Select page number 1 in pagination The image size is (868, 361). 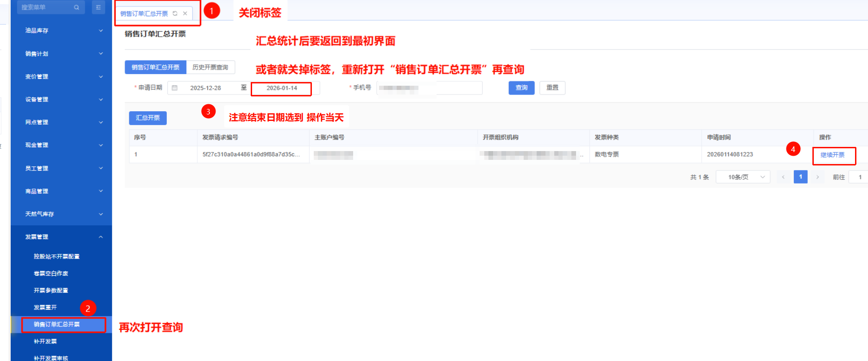click(800, 177)
